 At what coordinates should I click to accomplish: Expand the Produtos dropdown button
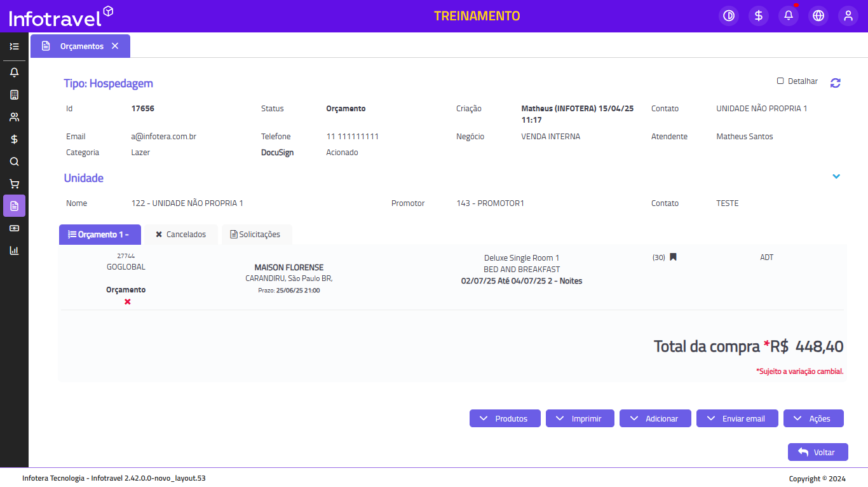coord(505,418)
